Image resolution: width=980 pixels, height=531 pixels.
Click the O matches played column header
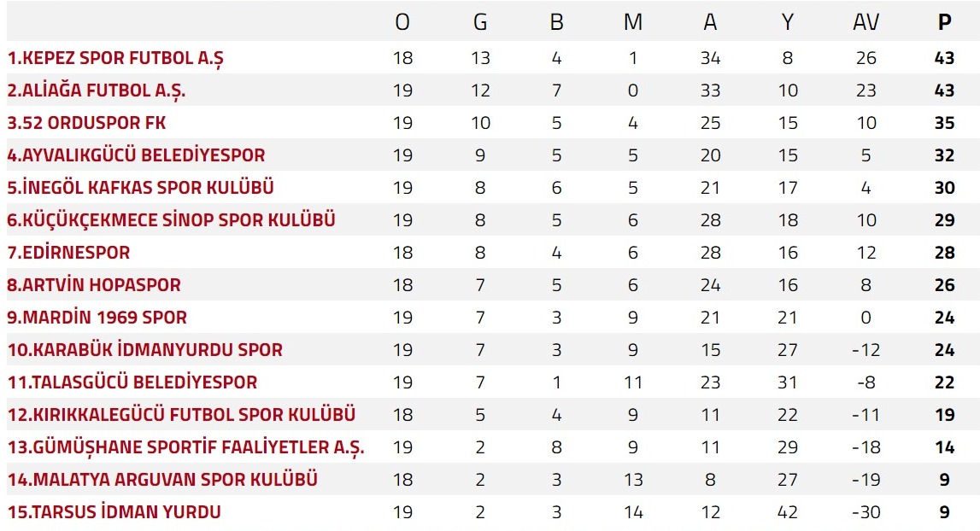[402, 22]
